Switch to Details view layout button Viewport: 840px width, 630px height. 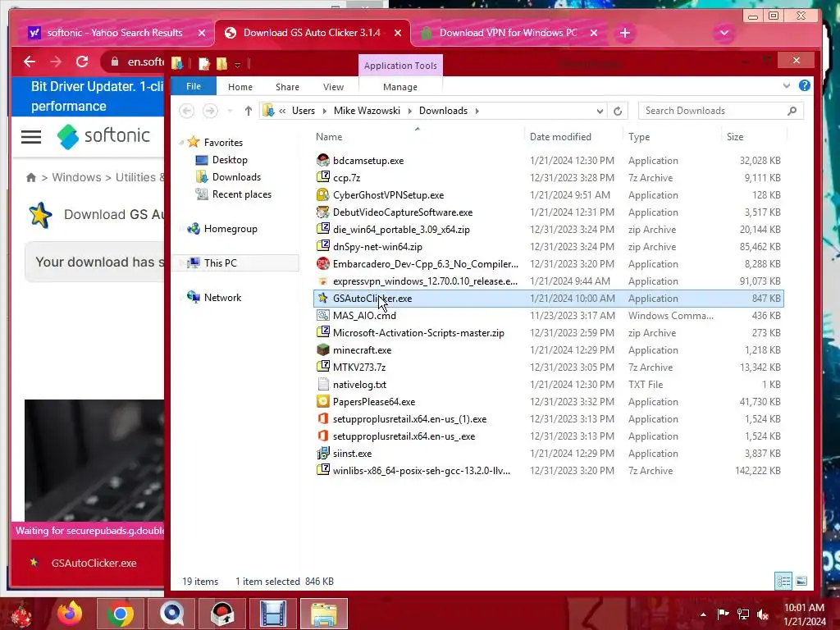[783, 582]
